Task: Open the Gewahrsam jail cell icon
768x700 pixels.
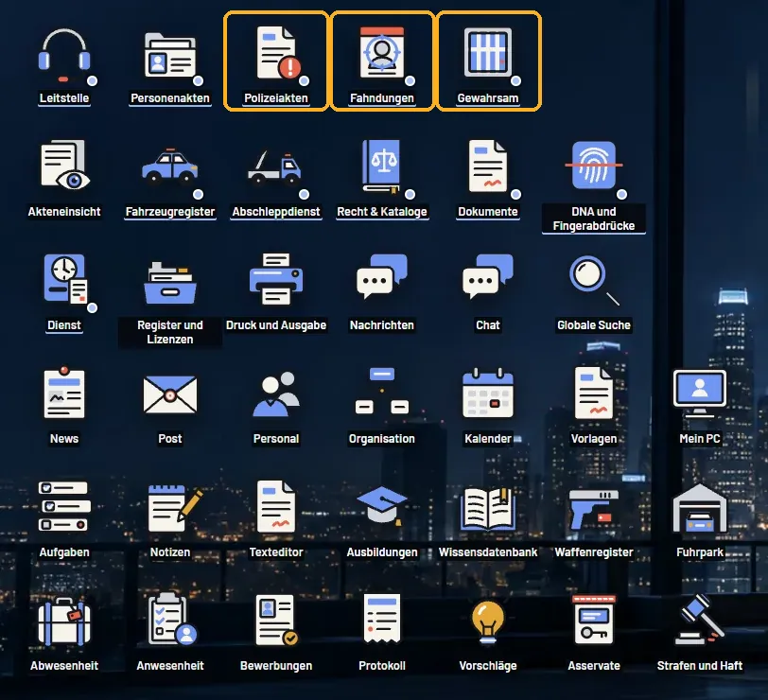Action: click(x=488, y=54)
